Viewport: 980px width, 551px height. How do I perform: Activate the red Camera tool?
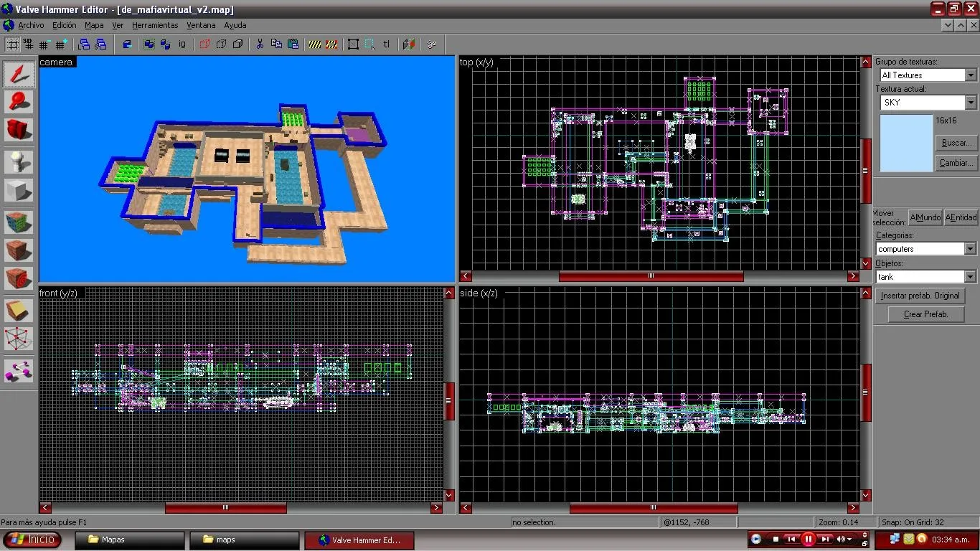[19, 130]
